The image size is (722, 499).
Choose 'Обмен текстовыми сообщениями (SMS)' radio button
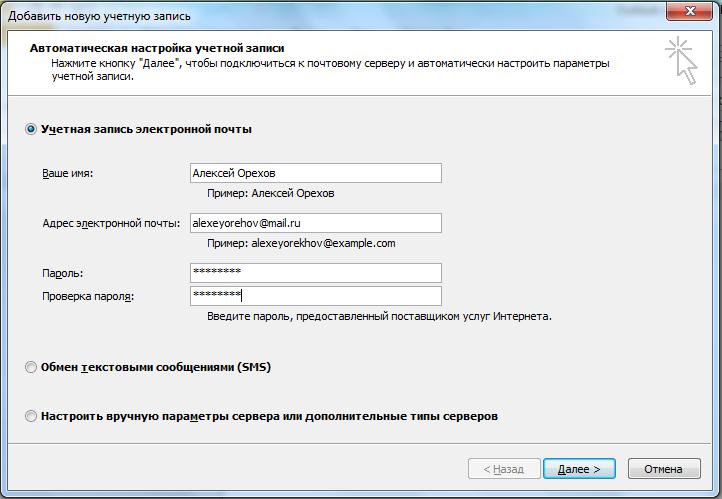click(32, 367)
